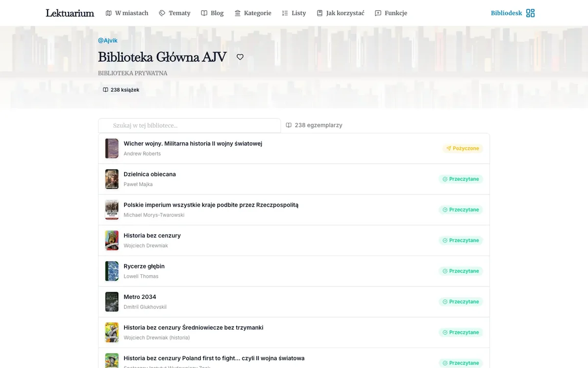Click the map icon beside W miastach
This screenshot has width=588, height=368.
[x=109, y=13]
